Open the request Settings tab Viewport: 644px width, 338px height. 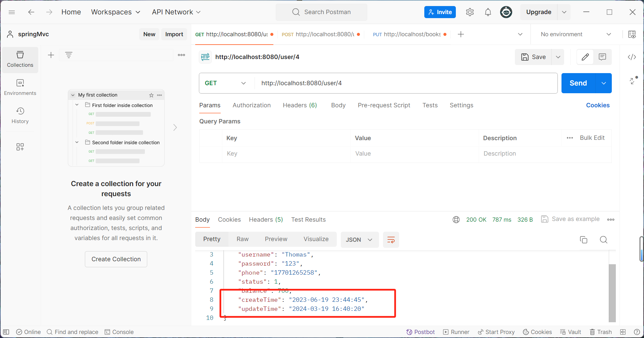pyautogui.click(x=462, y=105)
